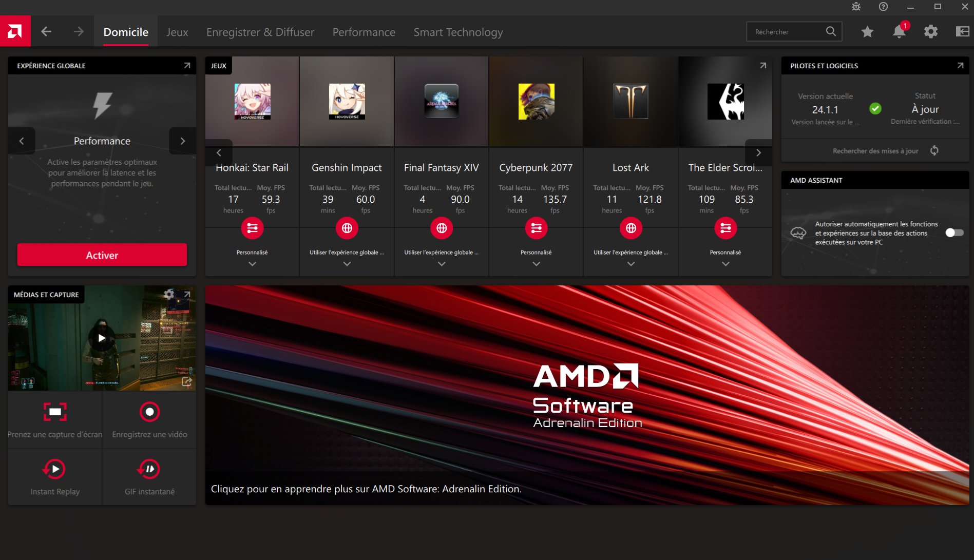Share the media clip icon
The width and height of the screenshot is (974, 560).
point(186,382)
